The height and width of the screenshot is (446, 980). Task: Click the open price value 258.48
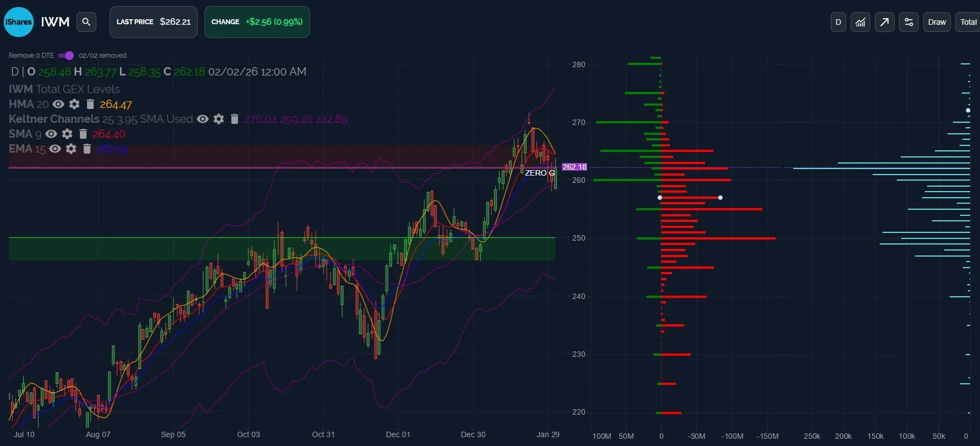click(x=55, y=72)
